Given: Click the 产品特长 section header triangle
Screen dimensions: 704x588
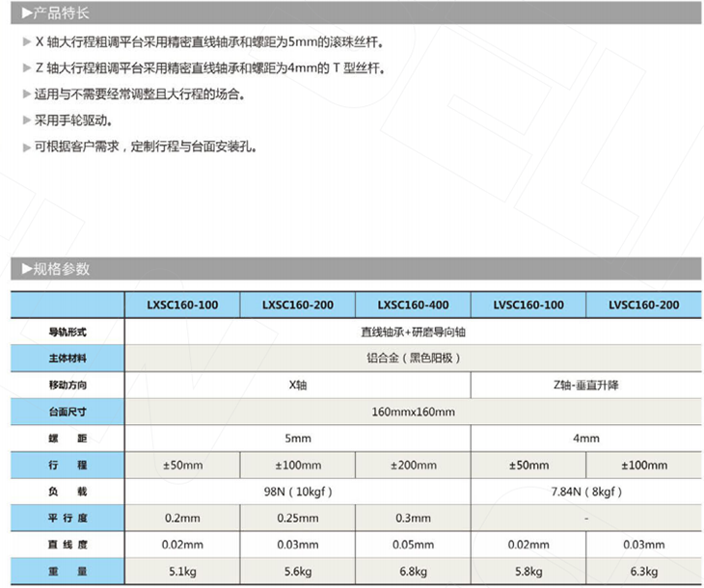Looking at the screenshot, I should 26,13.
